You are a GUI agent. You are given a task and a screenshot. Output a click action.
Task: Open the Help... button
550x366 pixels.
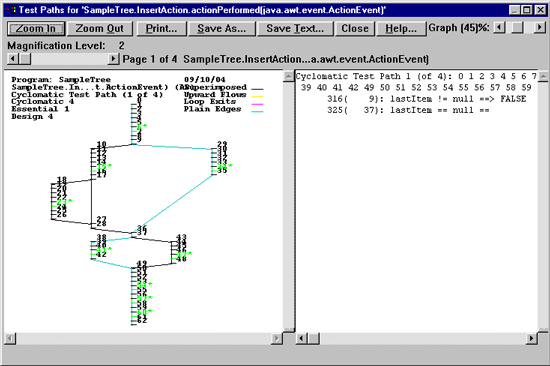[401, 28]
